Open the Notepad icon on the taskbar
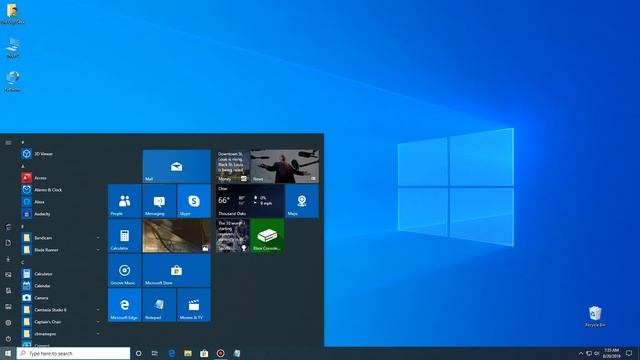Image resolution: width=640 pixels, height=360 pixels. click(237, 353)
